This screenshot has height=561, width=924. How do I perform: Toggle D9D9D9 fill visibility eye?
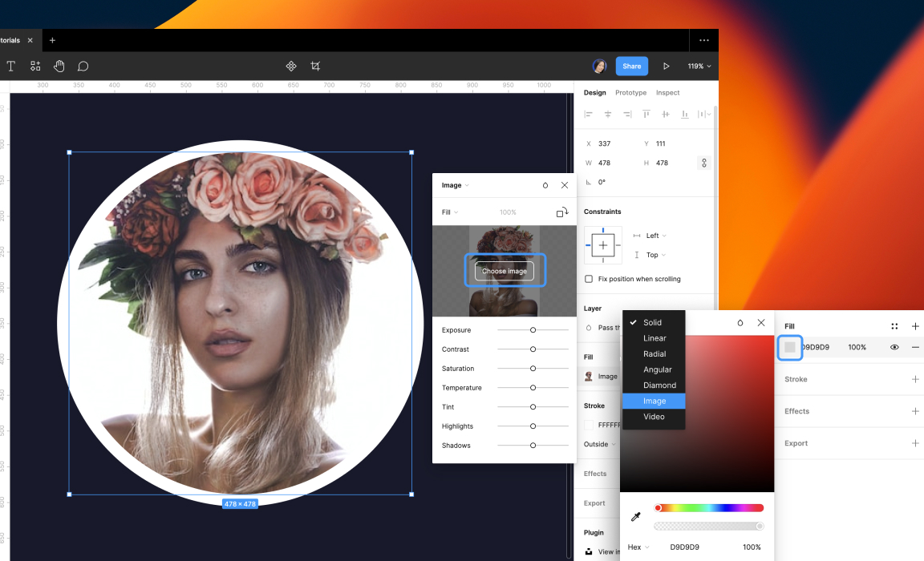894,347
